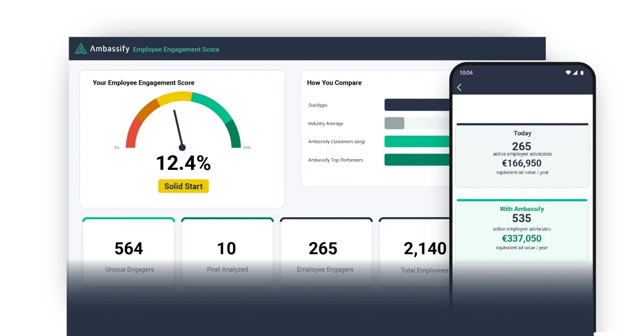The width and height of the screenshot is (644, 336).
Task: Select "Ambassify Customers (avg)" label
Action: (336, 142)
